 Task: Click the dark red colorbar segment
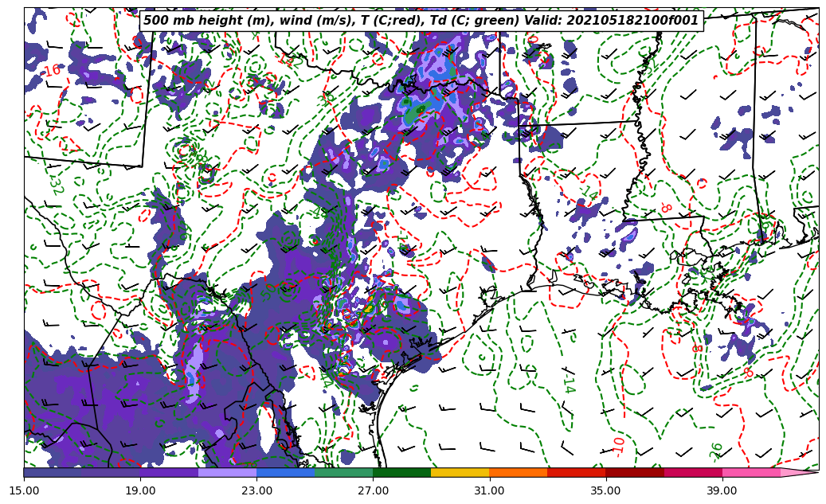tap(634, 473)
